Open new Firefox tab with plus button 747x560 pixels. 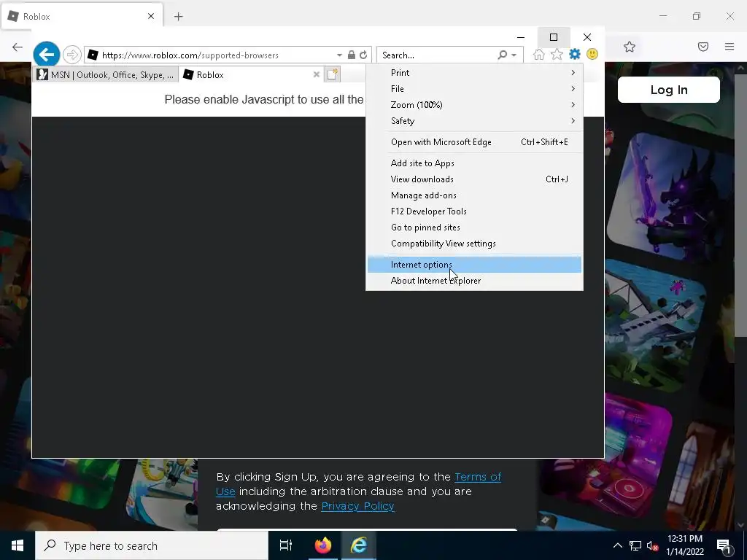(x=179, y=17)
